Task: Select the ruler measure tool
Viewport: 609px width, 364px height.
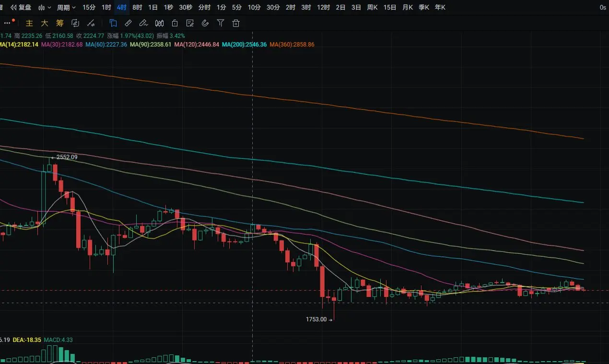Action: click(128, 23)
